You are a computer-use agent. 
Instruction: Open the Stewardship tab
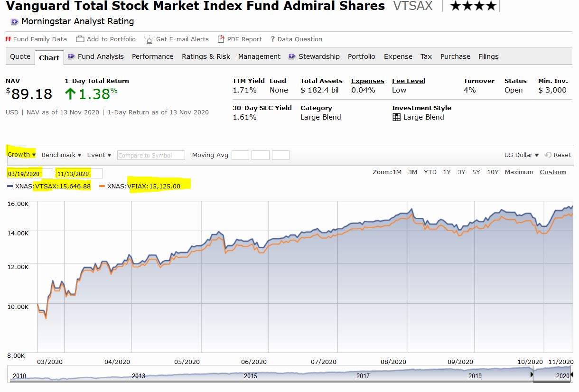319,56
